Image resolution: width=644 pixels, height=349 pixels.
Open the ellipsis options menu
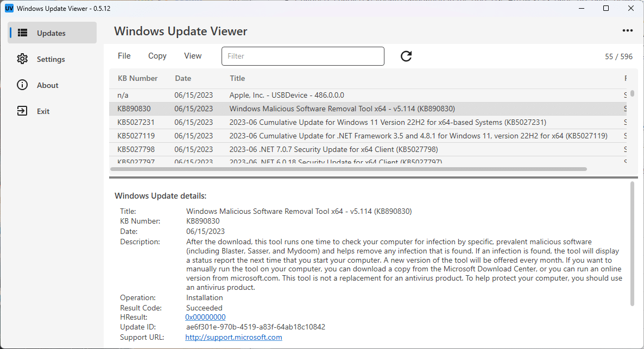click(628, 30)
